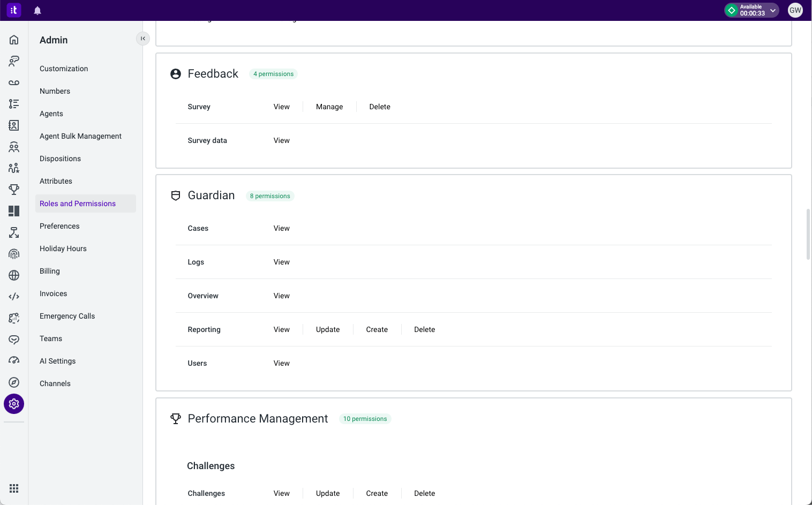Click the 8 permissions badge under Guardian

tap(270, 195)
